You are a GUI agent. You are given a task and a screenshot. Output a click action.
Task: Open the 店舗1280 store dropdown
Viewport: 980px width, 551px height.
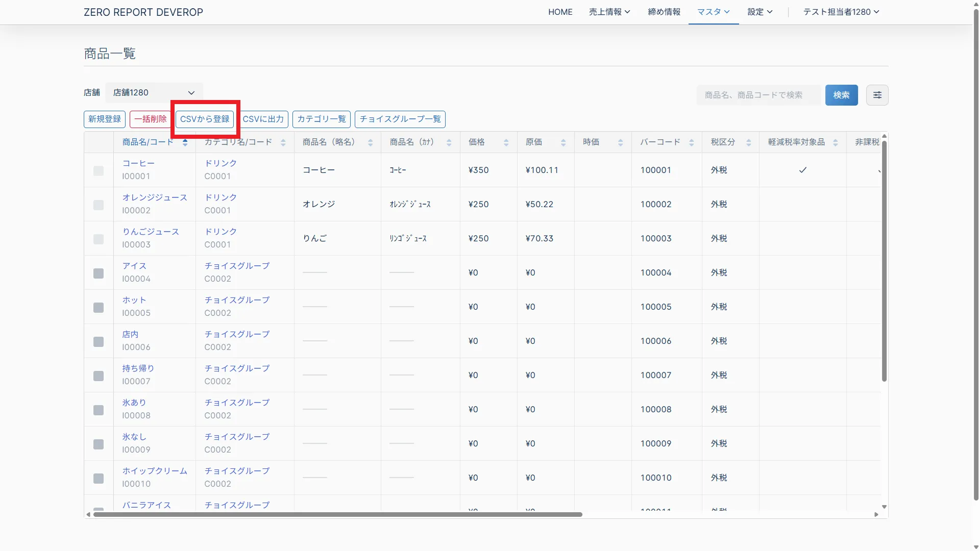pyautogui.click(x=154, y=92)
